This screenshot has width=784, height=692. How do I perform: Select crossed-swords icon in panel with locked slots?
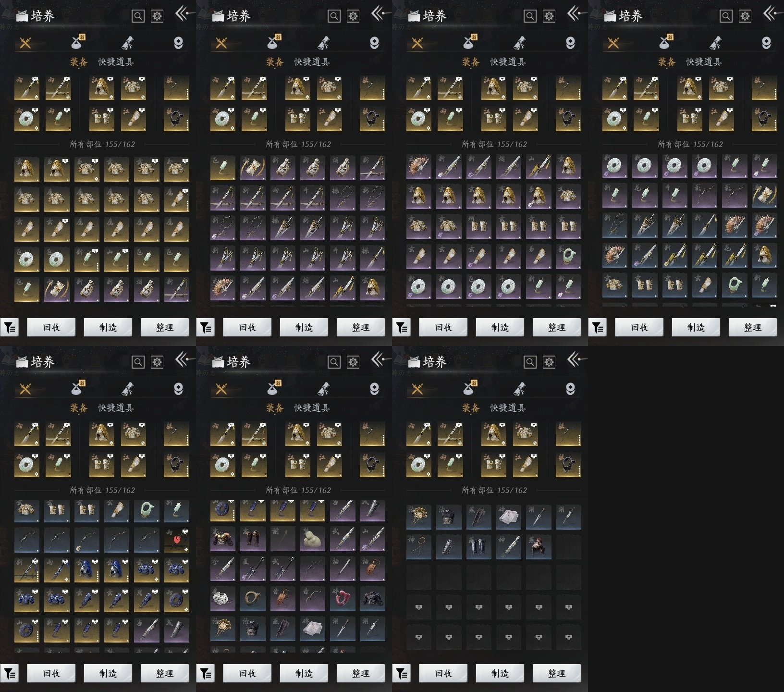pyautogui.click(x=417, y=389)
